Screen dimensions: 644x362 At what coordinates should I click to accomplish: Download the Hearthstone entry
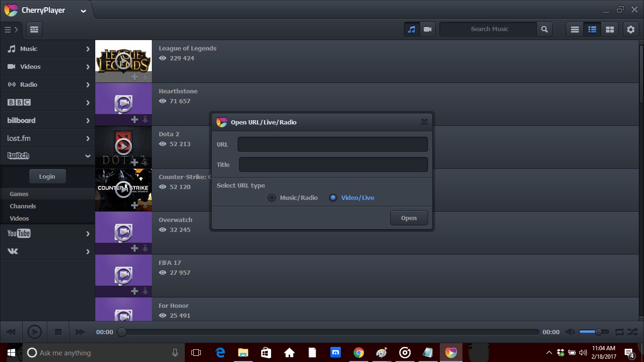pyautogui.click(x=145, y=120)
